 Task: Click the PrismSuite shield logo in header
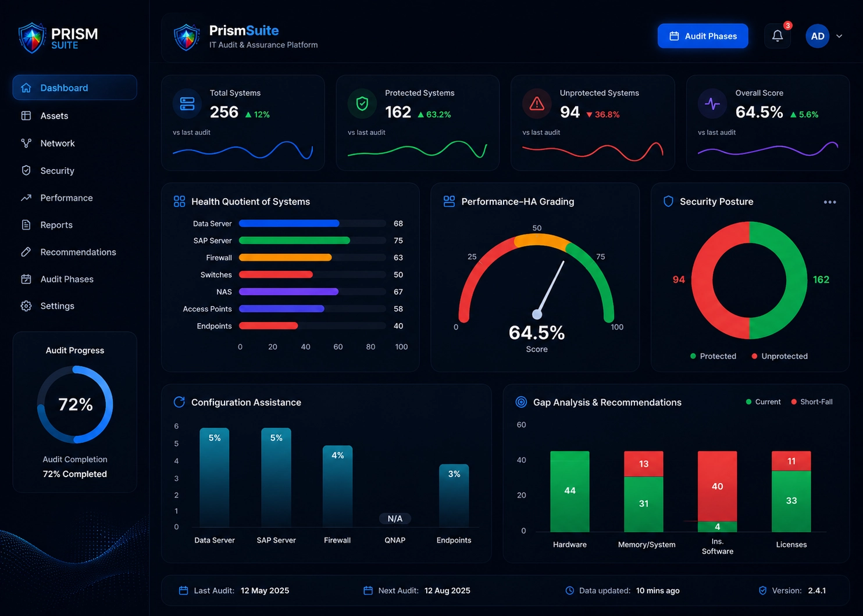click(x=187, y=37)
